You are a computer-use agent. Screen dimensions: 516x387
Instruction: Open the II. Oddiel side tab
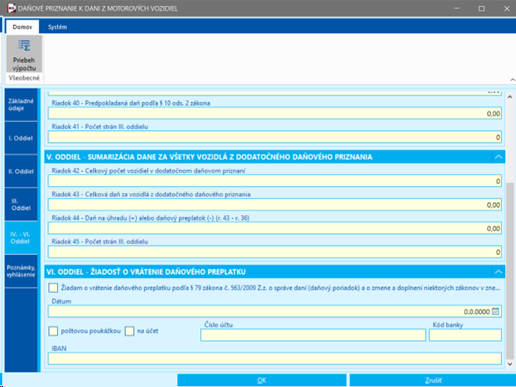21,171
